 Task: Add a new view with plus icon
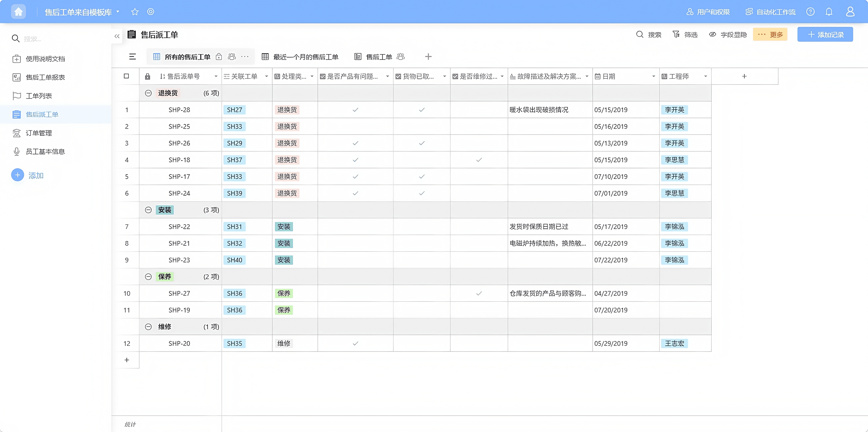pyautogui.click(x=428, y=57)
